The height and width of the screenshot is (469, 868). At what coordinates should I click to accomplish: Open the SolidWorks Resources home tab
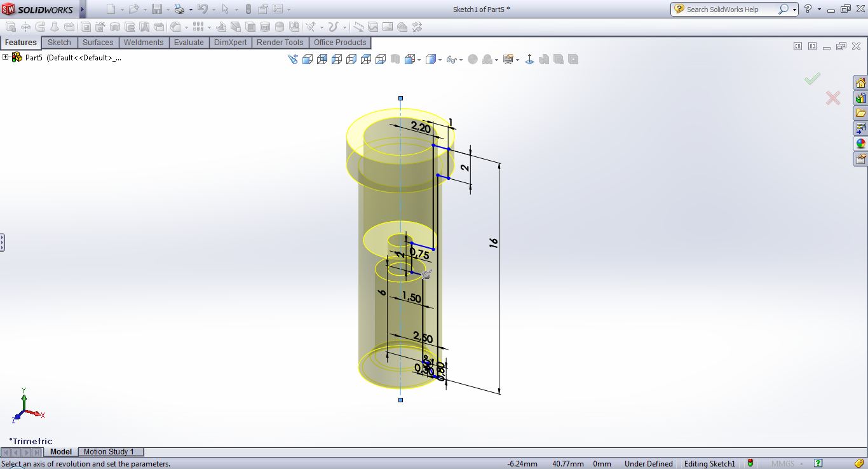click(860, 83)
